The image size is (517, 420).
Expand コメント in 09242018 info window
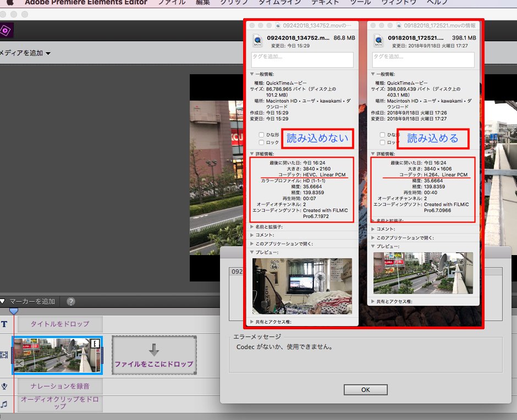pyautogui.click(x=252, y=235)
